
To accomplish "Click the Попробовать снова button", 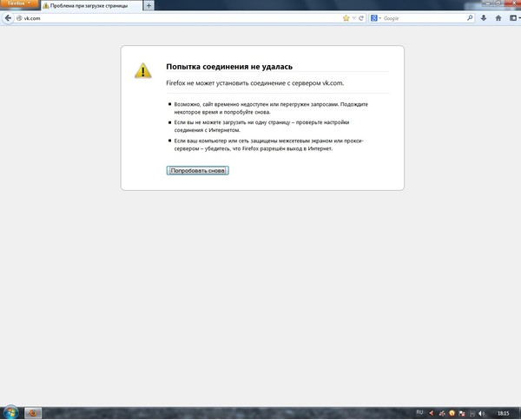I will pyautogui.click(x=198, y=171).
